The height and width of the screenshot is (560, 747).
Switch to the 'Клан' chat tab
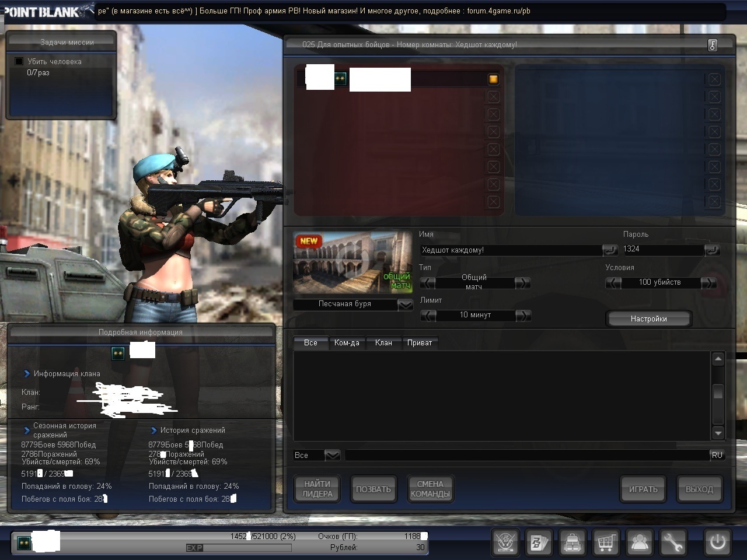383,343
